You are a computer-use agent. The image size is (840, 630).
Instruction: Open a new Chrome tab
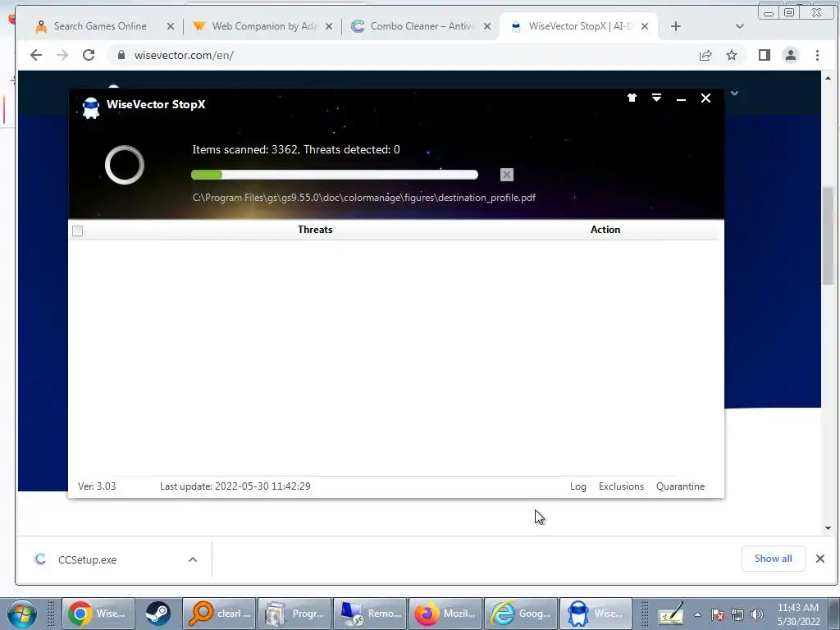tap(676, 26)
